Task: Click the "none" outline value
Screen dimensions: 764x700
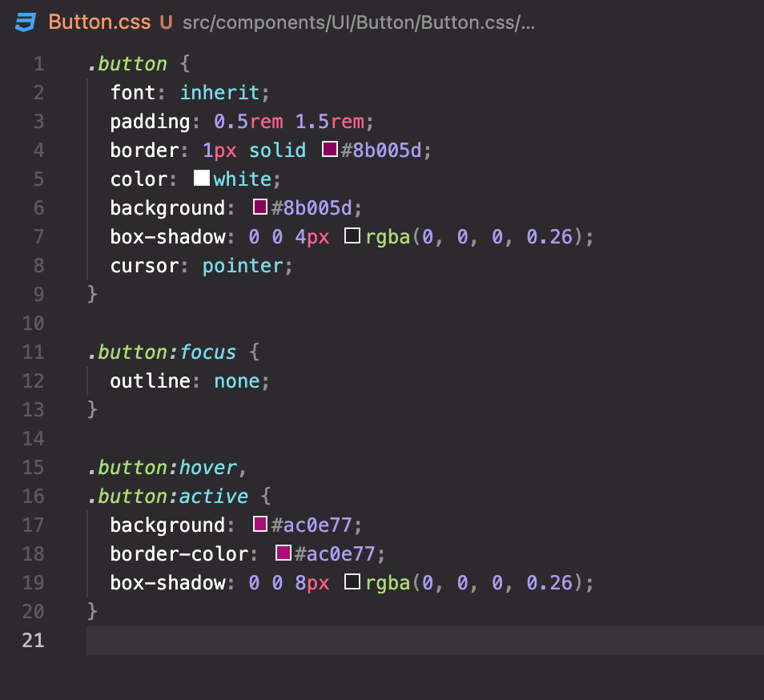Action: click(237, 381)
